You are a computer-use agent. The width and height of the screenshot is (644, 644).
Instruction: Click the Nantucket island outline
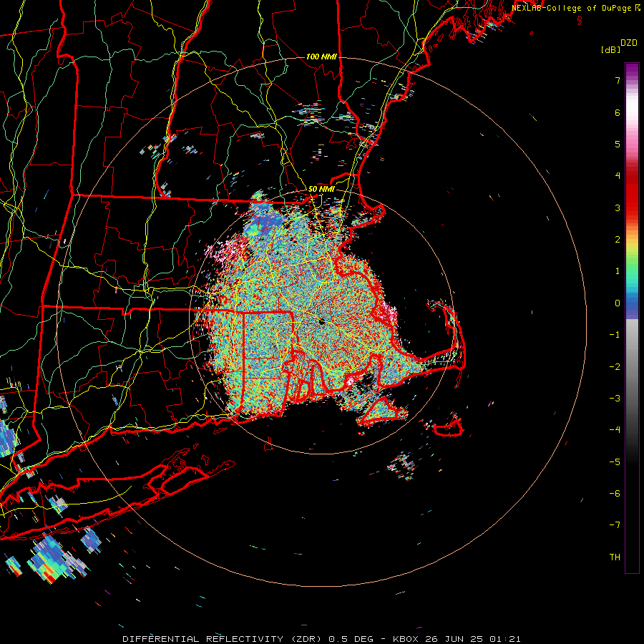[x=448, y=426]
